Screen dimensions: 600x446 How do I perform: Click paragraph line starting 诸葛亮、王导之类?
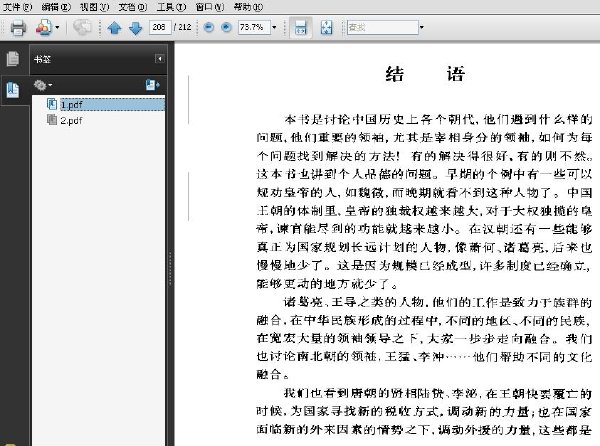438,303
